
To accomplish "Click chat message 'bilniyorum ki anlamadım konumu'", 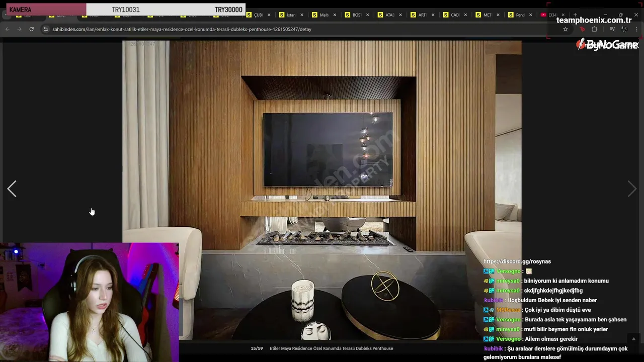I will point(567,281).
